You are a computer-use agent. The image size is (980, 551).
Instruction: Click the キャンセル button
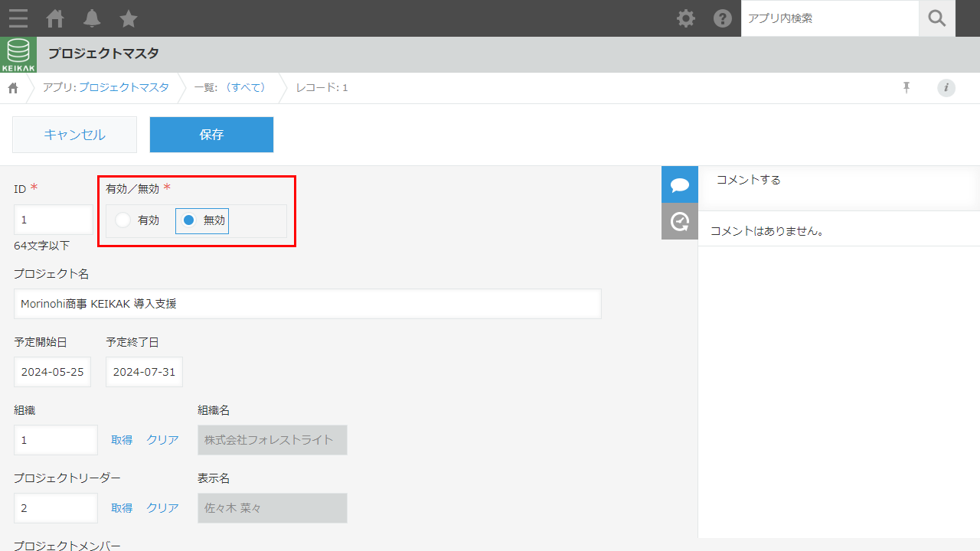pos(74,135)
